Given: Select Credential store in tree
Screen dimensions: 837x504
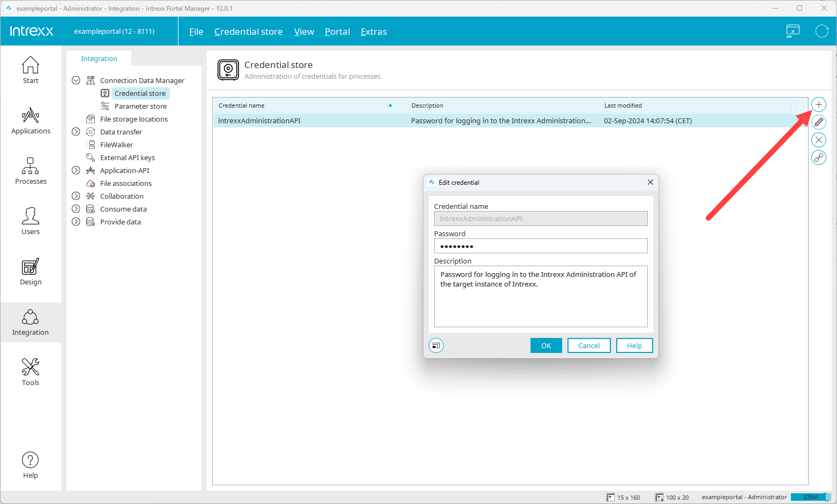Looking at the screenshot, I should point(140,93).
